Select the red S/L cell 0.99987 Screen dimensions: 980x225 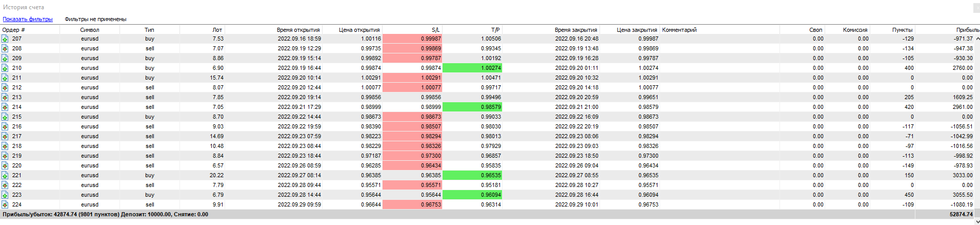(412, 39)
